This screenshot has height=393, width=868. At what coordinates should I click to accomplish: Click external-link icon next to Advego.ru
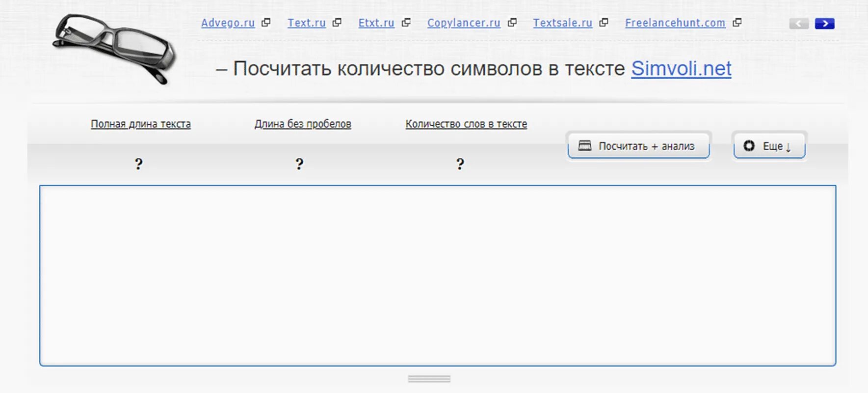click(x=266, y=23)
